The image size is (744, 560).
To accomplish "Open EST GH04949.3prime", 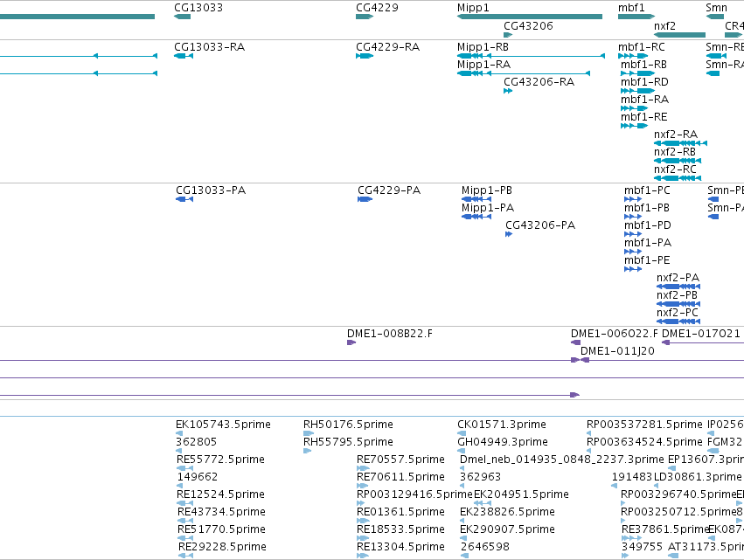I will point(503,442).
